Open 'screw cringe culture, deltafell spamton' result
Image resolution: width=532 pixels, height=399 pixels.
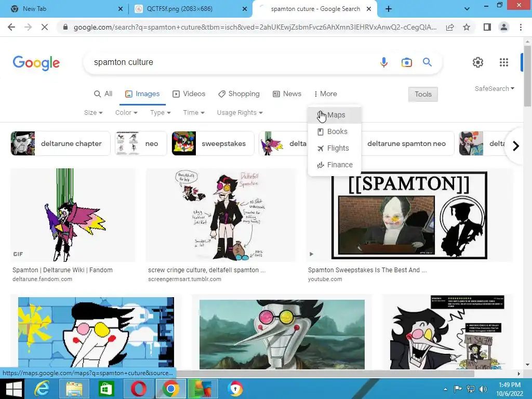click(207, 270)
